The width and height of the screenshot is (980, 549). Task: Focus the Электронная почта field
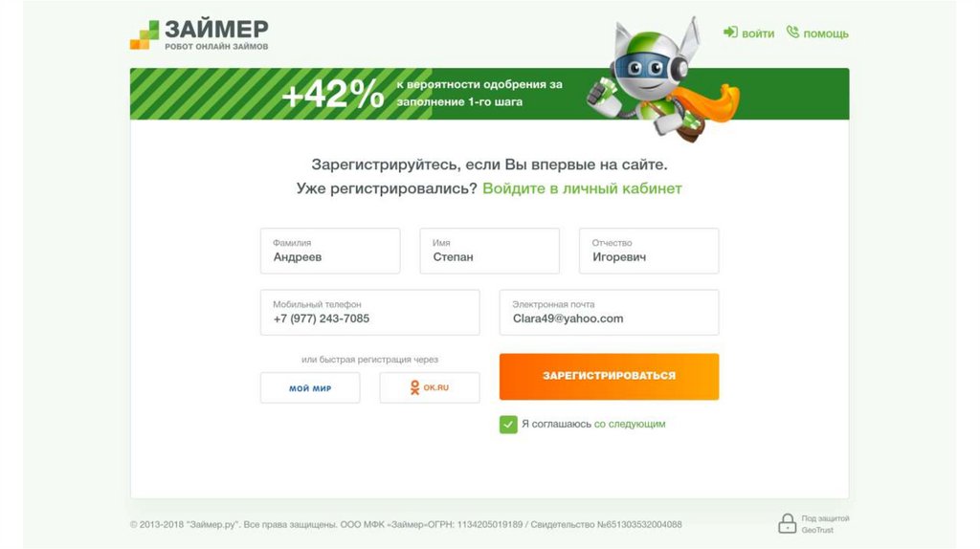point(609,313)
